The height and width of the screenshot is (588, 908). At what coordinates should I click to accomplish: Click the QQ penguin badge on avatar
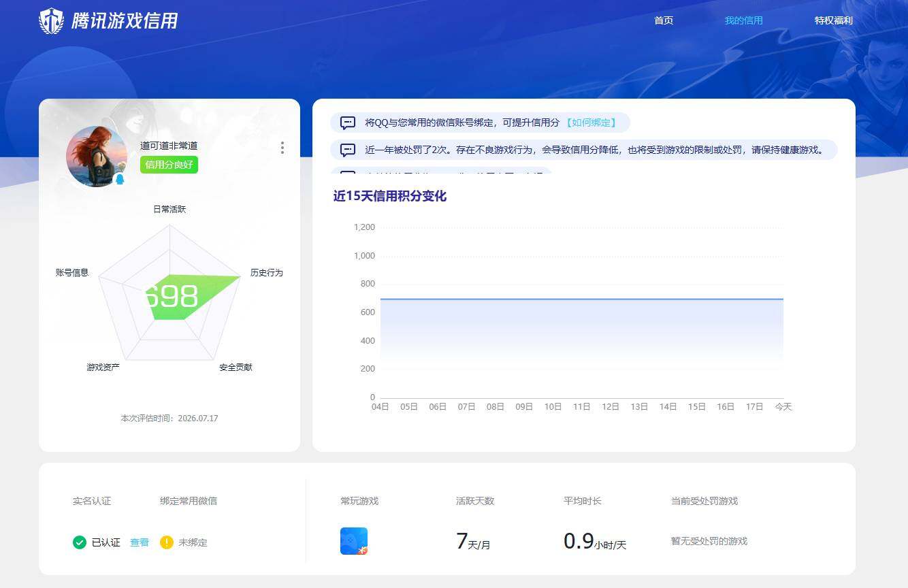tap(120, 179)
